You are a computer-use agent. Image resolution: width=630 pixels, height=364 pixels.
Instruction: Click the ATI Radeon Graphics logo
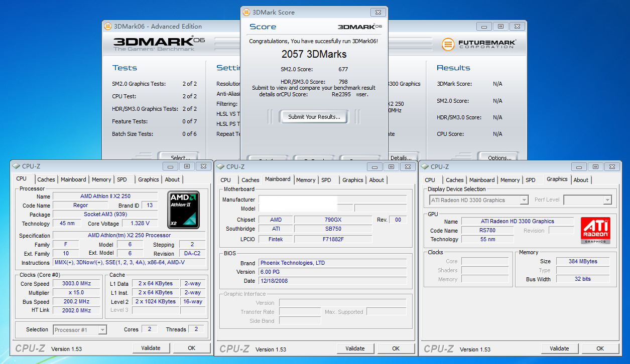pos(595,231)
